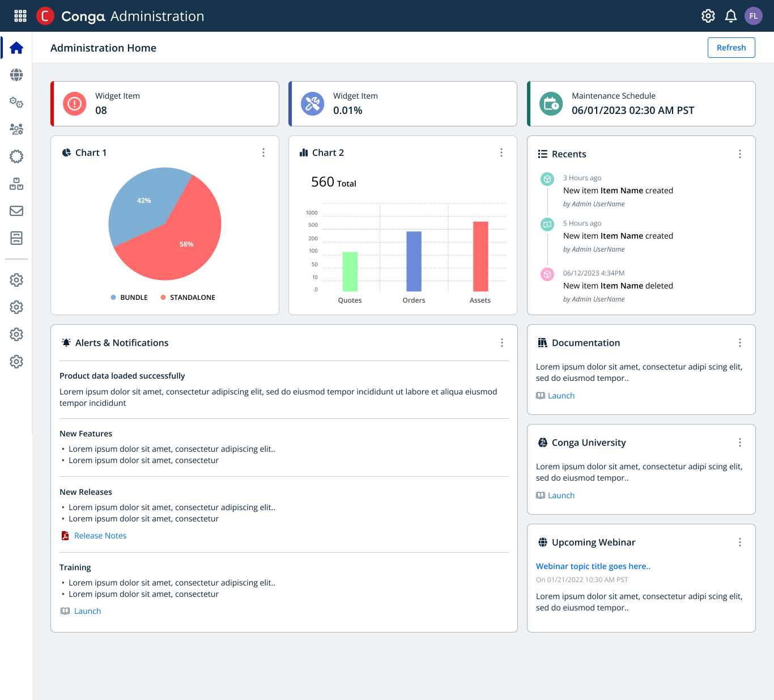
Task: Open the Webinar topic title link
Action: (593, 566)
